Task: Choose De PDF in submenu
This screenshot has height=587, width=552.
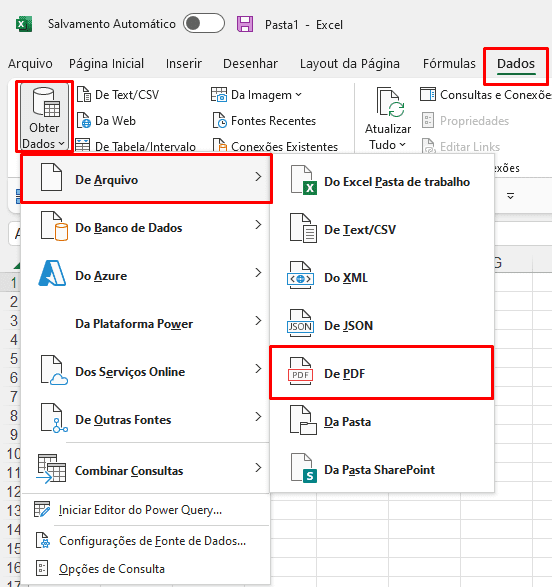Action: (382, 373)
